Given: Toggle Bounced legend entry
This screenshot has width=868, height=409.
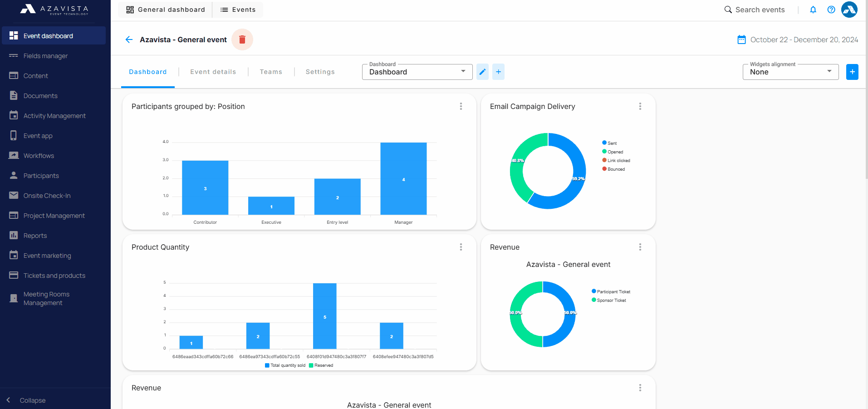Looking at the screenshot, I should pyautogui.click(x=613, y=169).
